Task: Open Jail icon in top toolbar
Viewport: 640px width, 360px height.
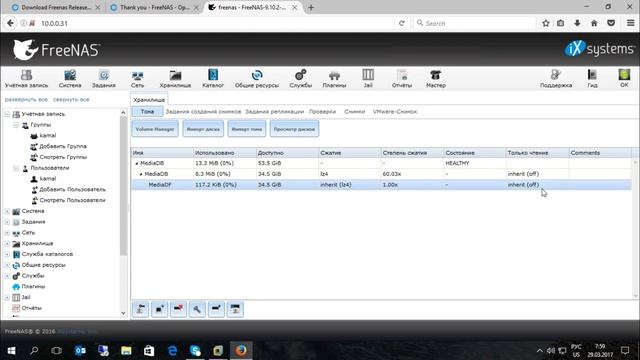Action: [x=368, y=78]
